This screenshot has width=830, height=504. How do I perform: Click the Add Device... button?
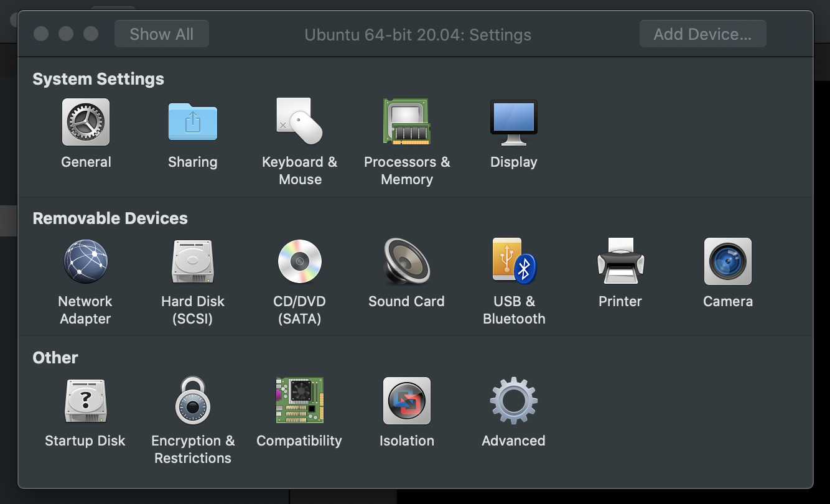pos(703,34)
